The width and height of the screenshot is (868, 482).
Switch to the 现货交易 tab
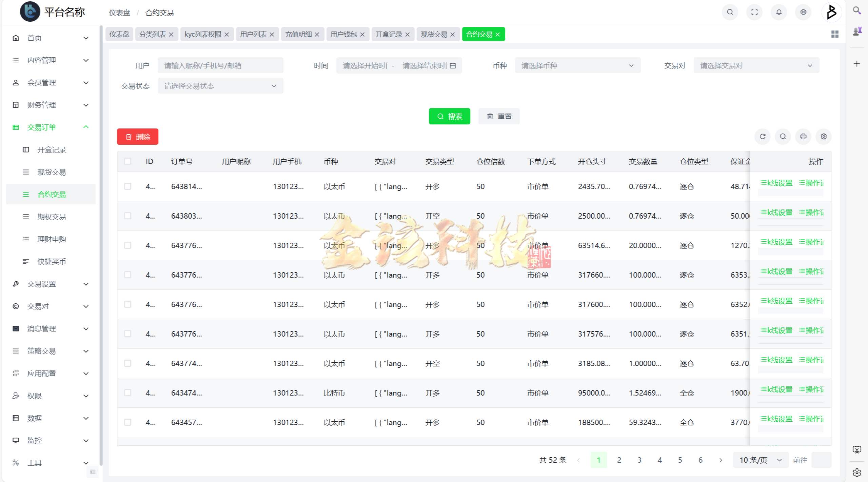(434, 34)
